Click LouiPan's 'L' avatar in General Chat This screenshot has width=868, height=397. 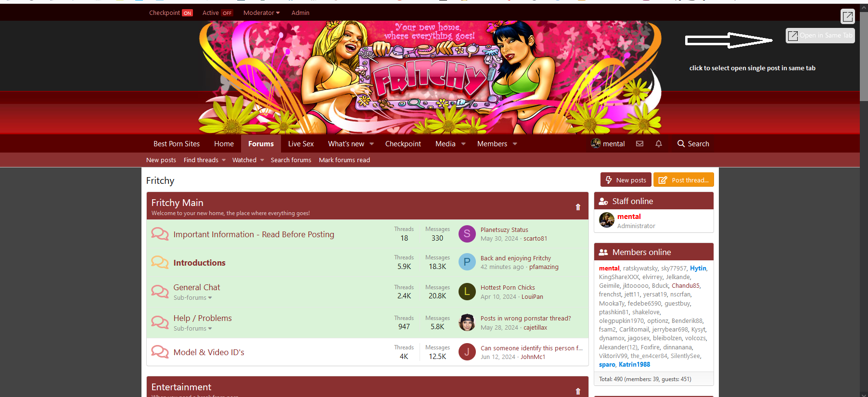tap(467, 292)
